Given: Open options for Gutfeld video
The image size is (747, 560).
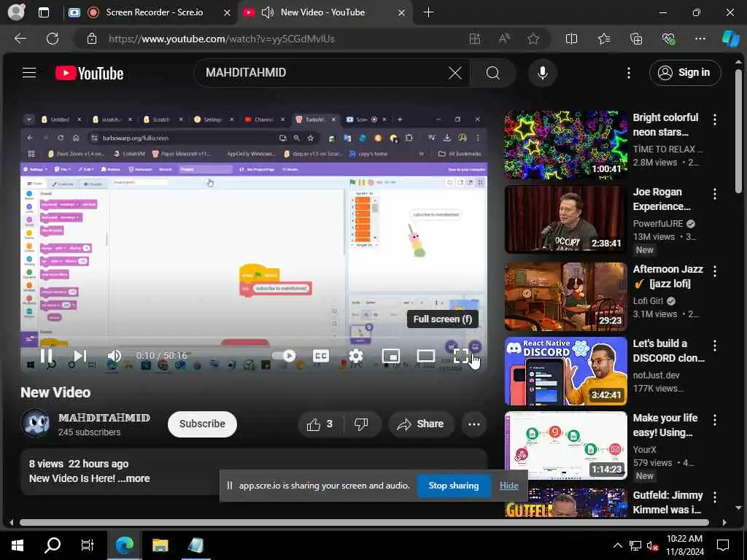Looking at the screenshot, I should tap(715, 497).
